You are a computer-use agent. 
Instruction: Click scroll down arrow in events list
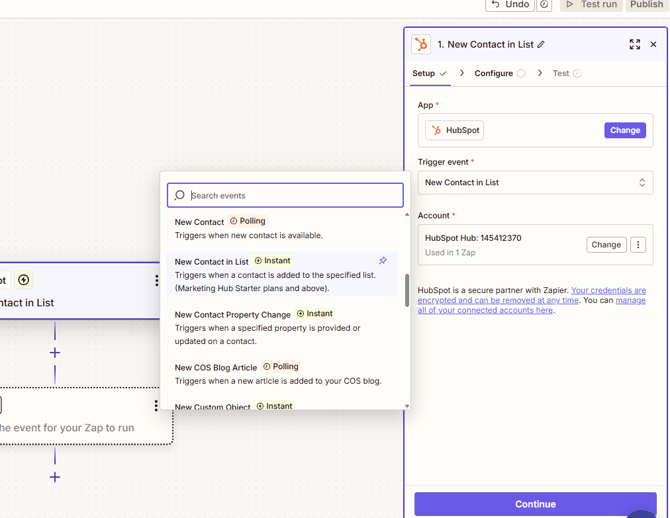point(407,406)
